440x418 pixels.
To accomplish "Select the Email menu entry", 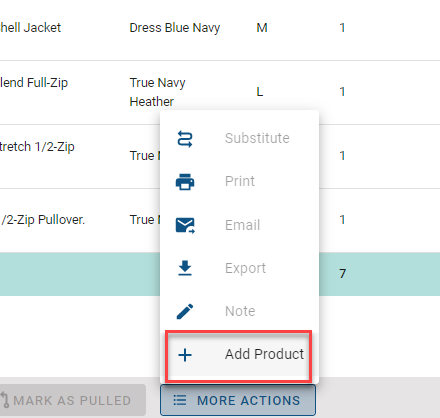I will [x=239, y=225].
